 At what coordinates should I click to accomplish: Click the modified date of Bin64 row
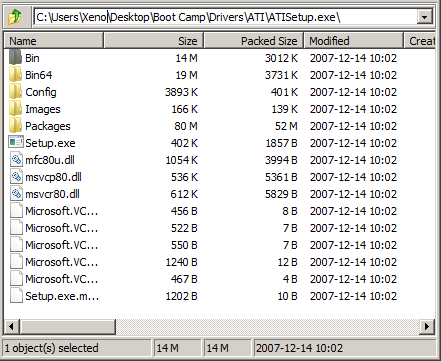pos(353,75)
